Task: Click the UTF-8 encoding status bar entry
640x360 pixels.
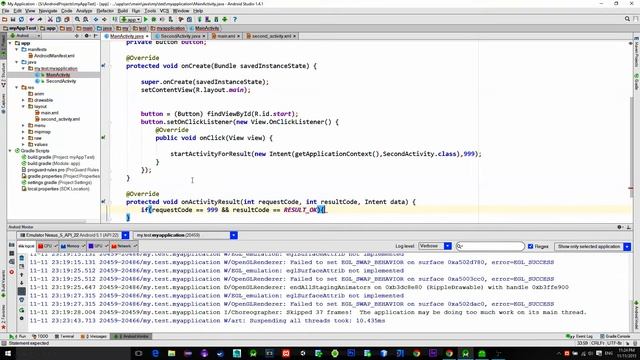Action: [x=615, y=343]
